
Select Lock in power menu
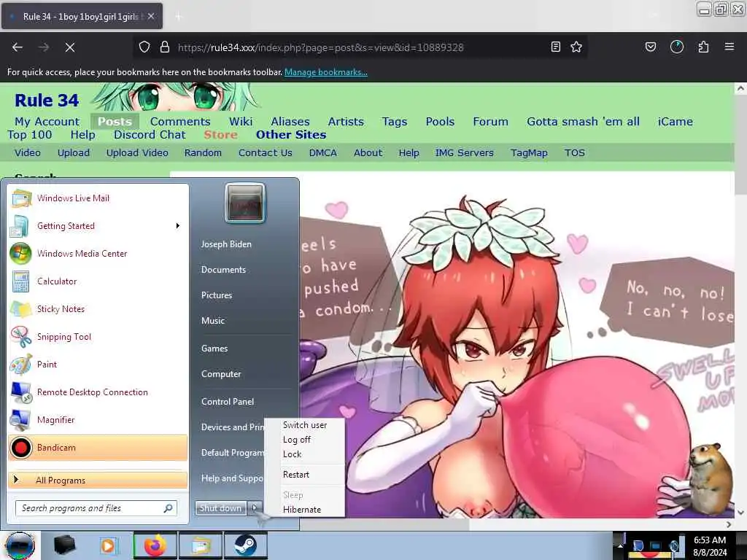[x=305, y=454]
